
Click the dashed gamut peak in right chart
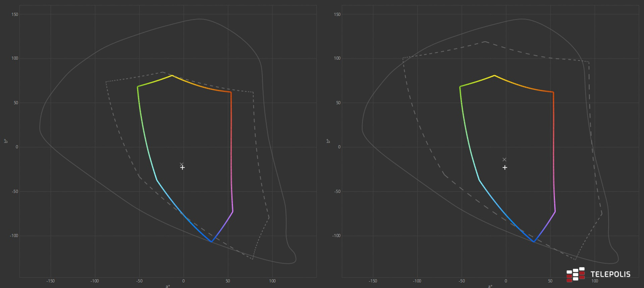tap(485, 42)
